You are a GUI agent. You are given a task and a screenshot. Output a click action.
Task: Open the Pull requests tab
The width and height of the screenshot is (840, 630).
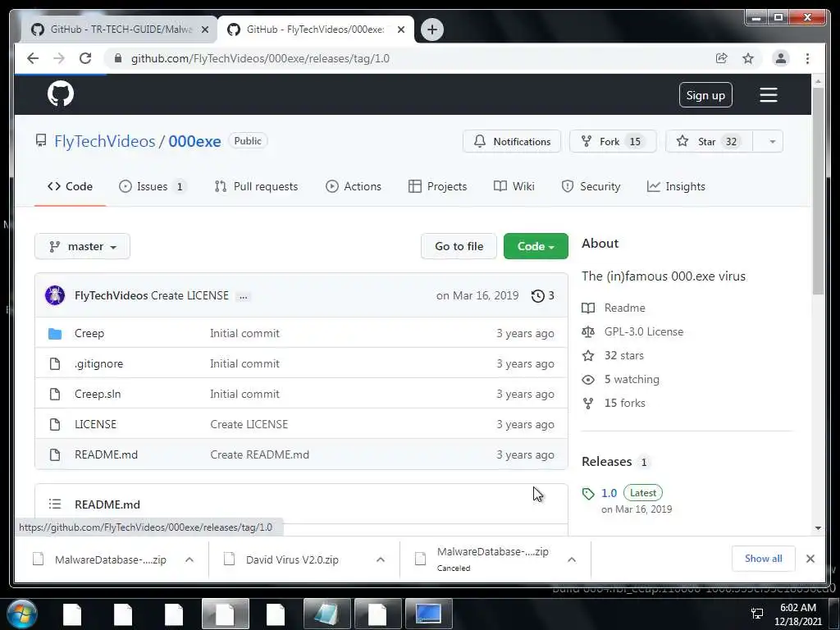(x=256, y=186)
